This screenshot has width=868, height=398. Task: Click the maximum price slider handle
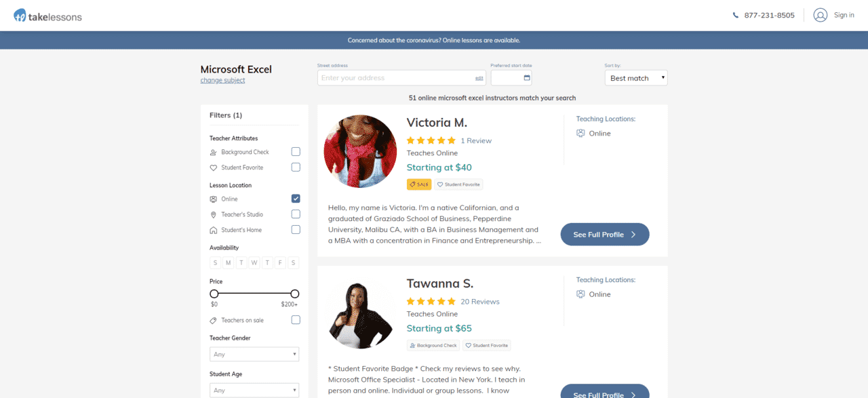pyautogui.click(x=295, y=294)
